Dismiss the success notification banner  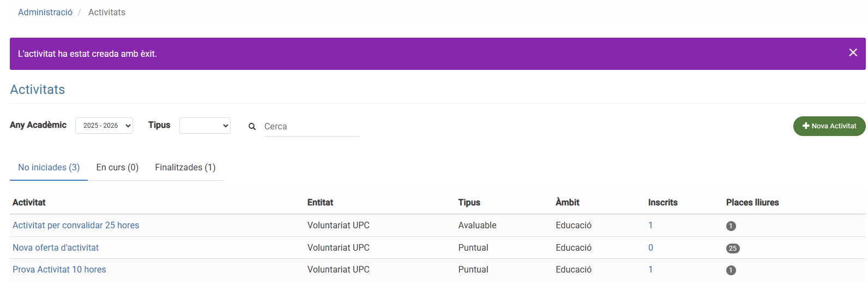[x=853, y=52]
